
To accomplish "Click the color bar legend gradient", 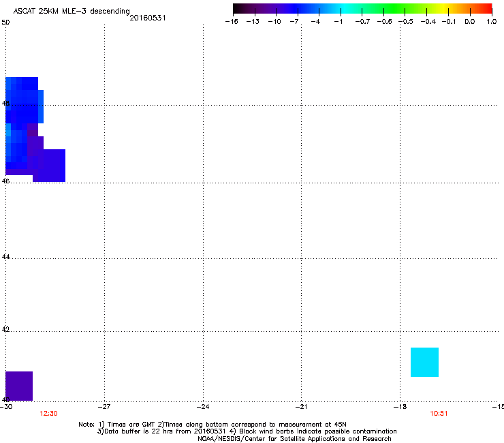I will point(362,8).
